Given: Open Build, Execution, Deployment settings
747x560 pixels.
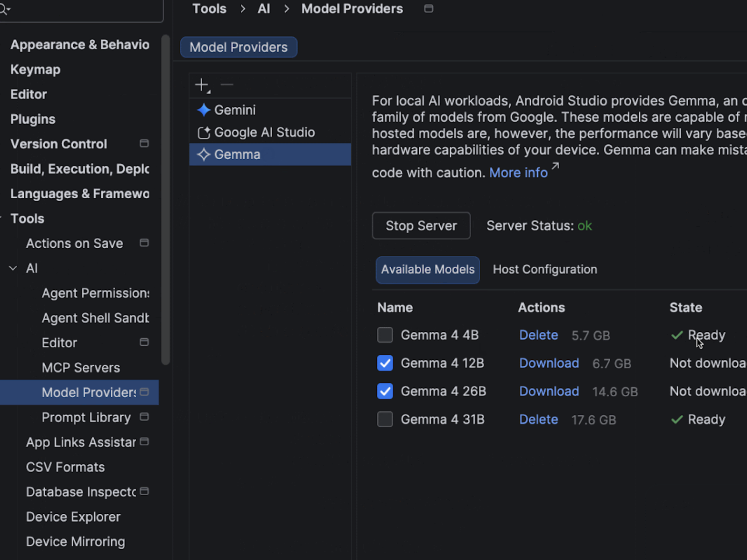Looking at the screenshot, I should click(80, 169).
